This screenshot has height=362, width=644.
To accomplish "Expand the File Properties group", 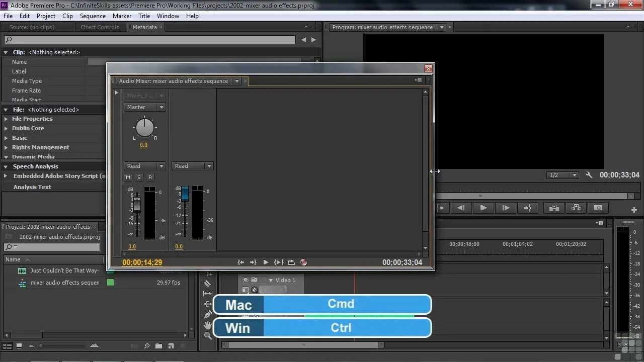I will click(x=6, y=119).
